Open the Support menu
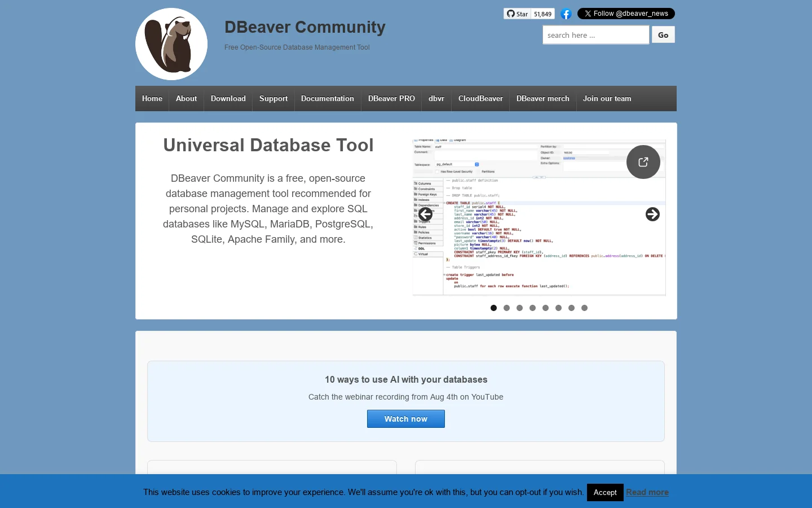Image resolution: width=812 pixels, height=508 pixels. pyautogui.click(x=273, y=99)
